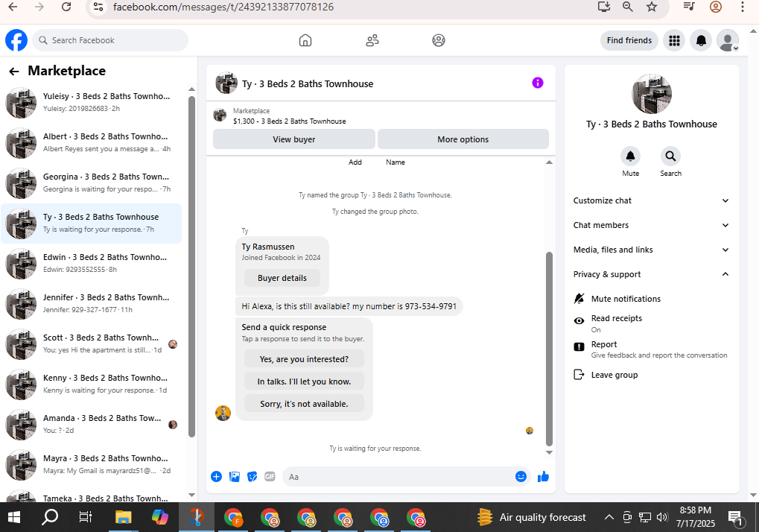Screen dimensions: 759x532
Task: Open the browser zoom magnifier icon
Action: point(628,7)
